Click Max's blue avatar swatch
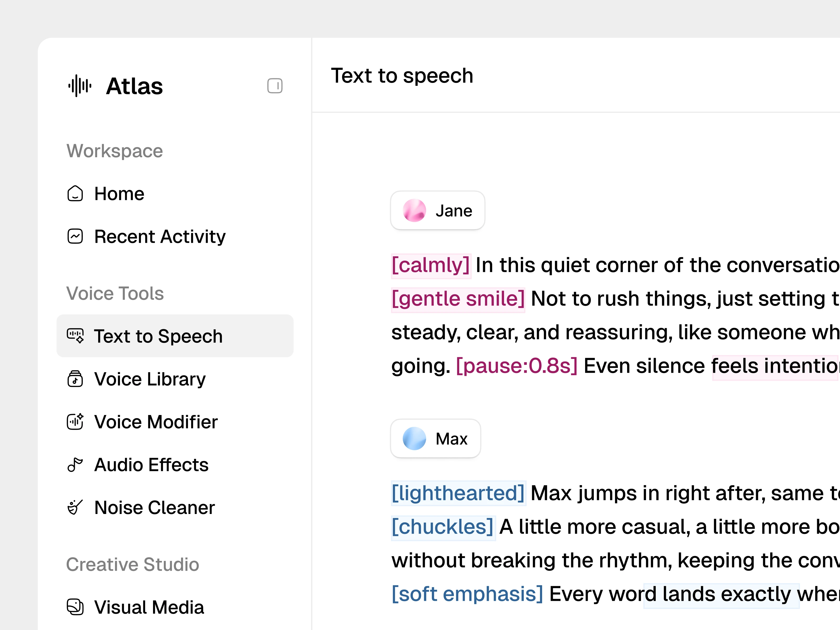 (x=414, y=439)
